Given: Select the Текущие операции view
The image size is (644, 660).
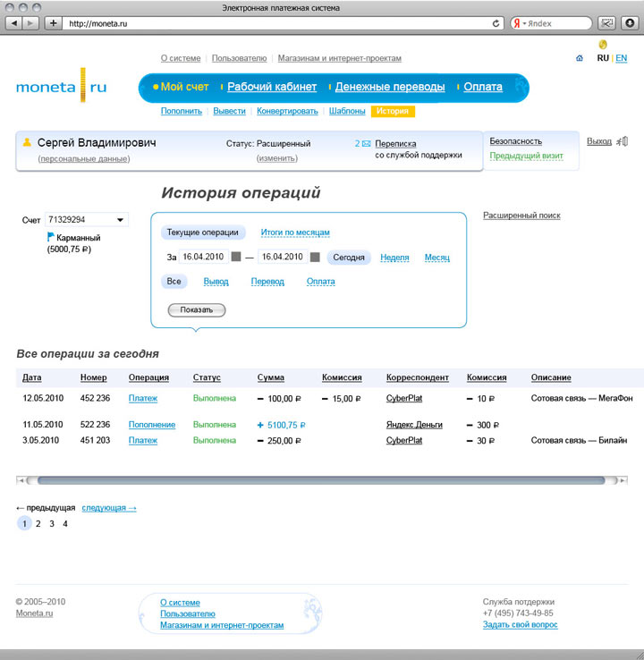Looking at the screenshot, I should [x=203, y=233].
